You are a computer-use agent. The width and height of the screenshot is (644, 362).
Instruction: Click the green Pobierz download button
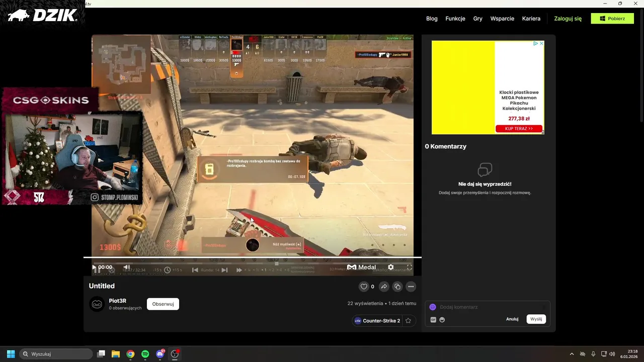pos(612,19)
